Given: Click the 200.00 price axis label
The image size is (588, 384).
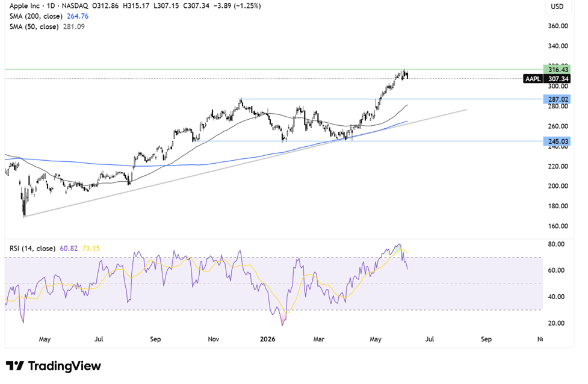Looking at the screenshot, I should [558, 186].
